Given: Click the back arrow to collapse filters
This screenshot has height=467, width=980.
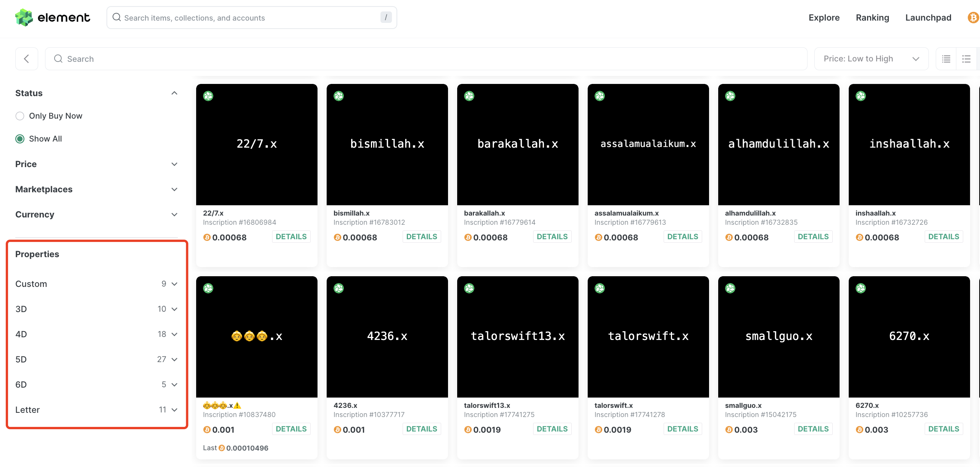Looking at the screenshot, I should point(27,59).
